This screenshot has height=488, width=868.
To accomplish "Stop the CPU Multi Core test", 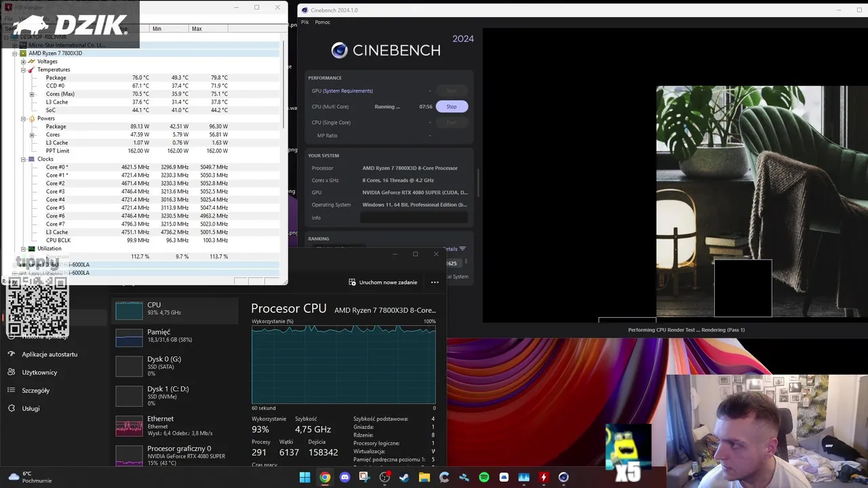I will point(452,106).
